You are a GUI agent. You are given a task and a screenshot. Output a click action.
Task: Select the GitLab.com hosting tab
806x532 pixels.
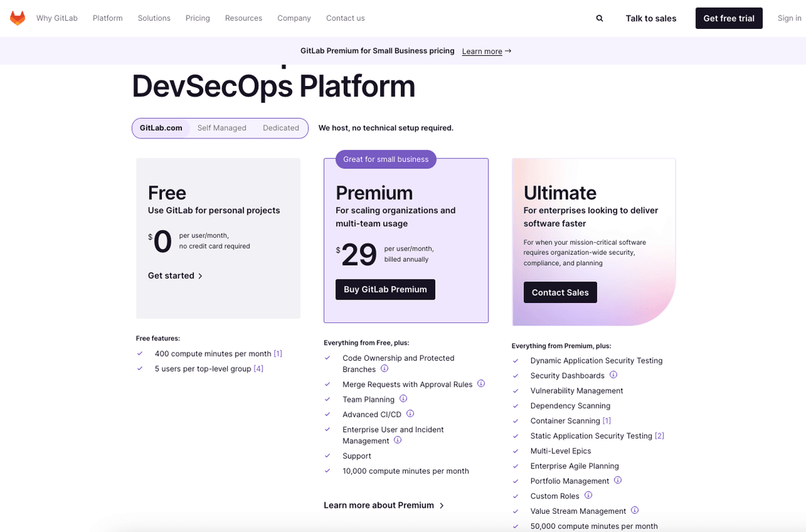161,128
